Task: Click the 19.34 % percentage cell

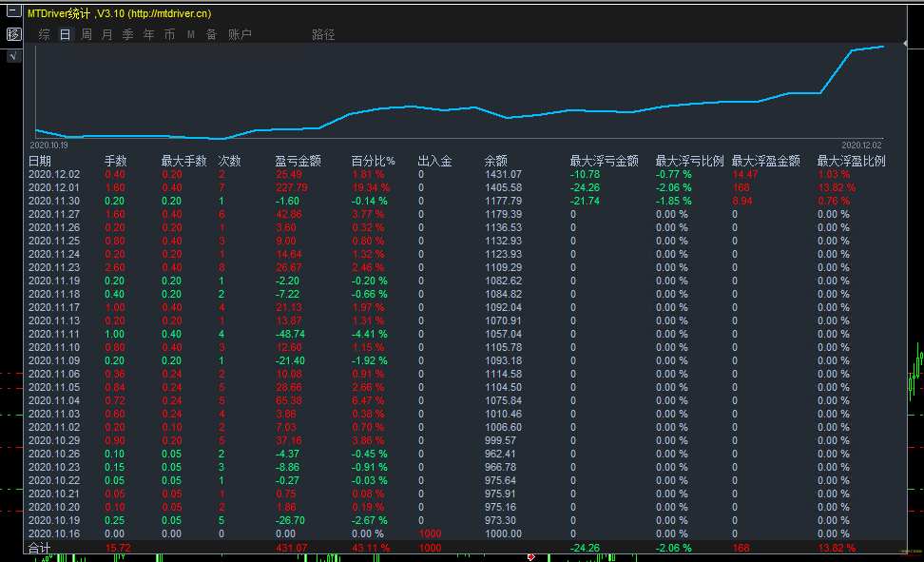Action: click(x=371, y=187)
